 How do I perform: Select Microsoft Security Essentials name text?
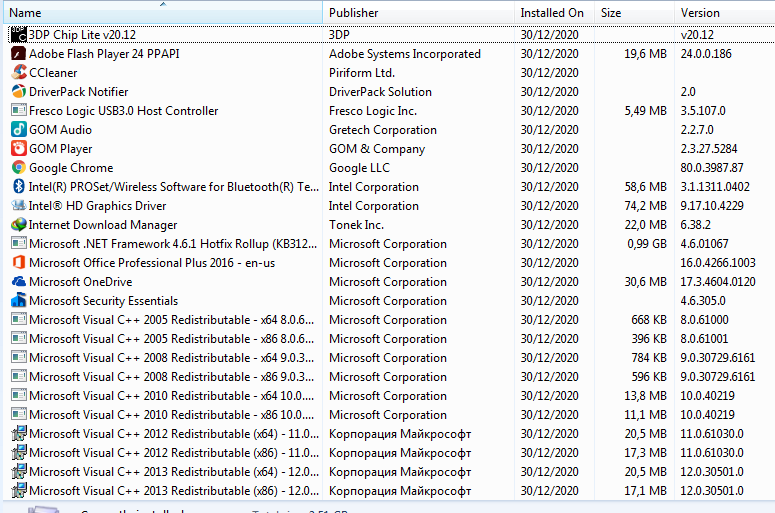pyautogui.click(x=103, y=301)
